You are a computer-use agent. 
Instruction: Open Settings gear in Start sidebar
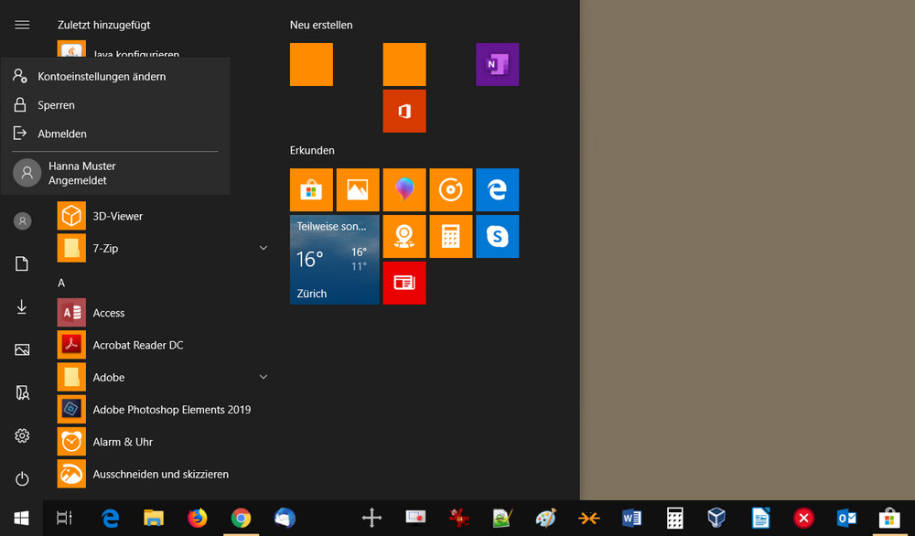(22, 436)
